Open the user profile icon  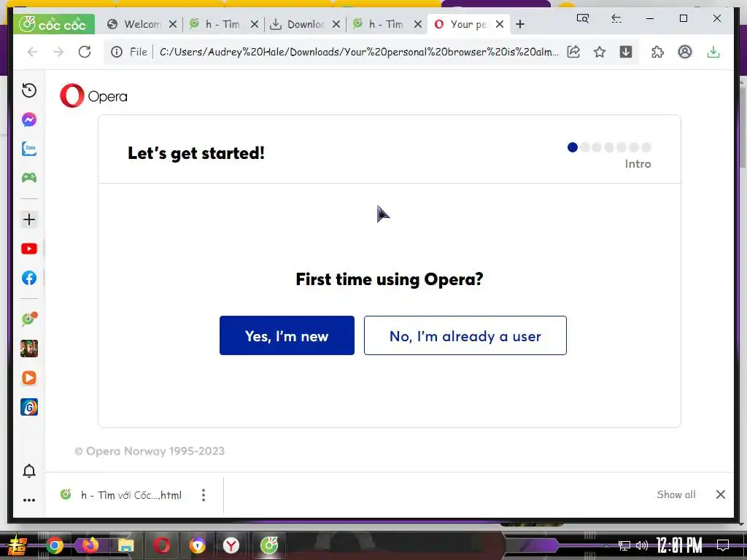click(685, 52)
